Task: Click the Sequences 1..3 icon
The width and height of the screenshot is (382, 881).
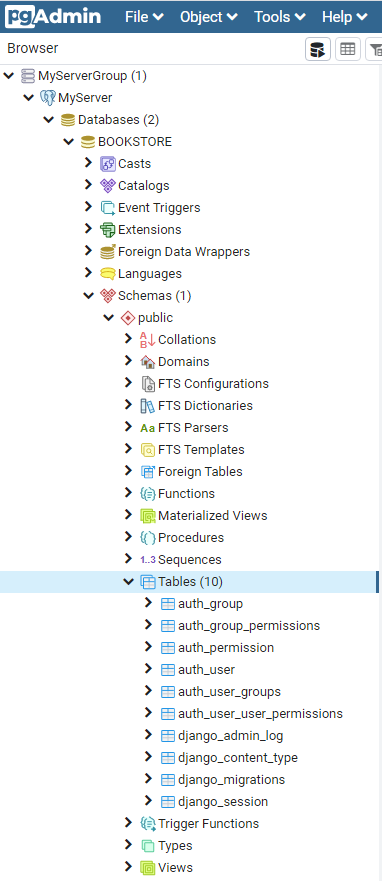Action: click(148, 560)
